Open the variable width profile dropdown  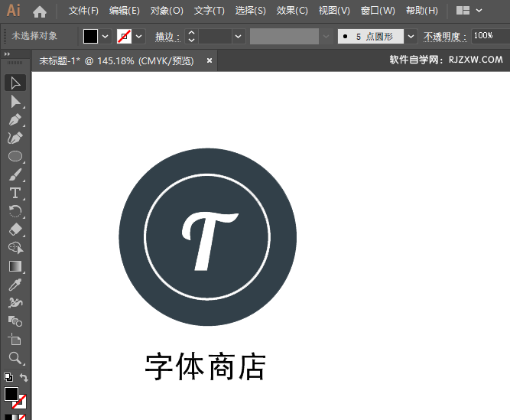326,36
